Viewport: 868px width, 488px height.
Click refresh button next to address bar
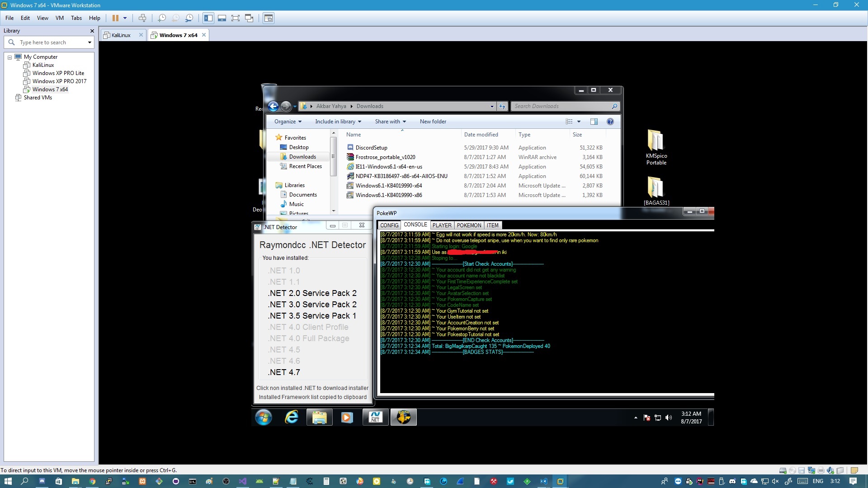tap(502, 106)
